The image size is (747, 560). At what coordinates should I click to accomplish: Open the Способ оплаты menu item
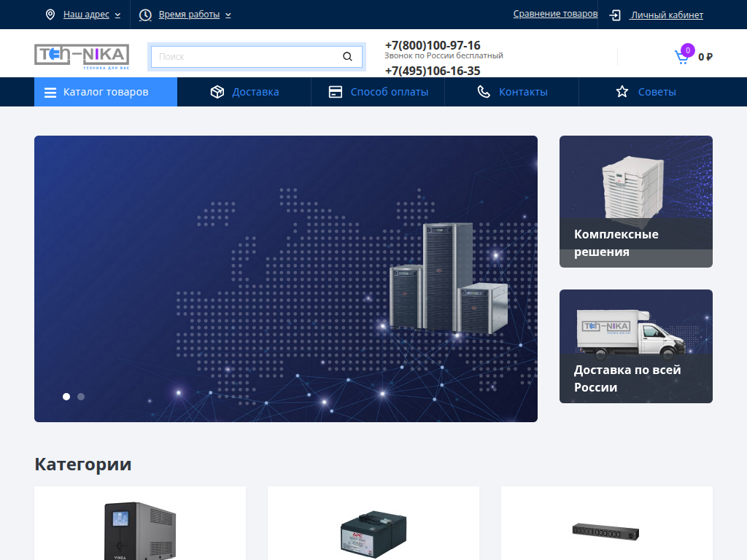pyautogui.click(x=389, y=92)
